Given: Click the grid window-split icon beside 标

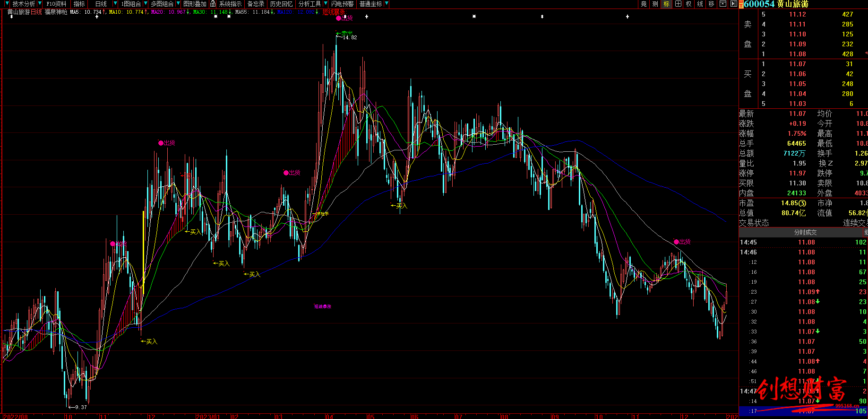Looking at the screenshot, I should [678, 4].
